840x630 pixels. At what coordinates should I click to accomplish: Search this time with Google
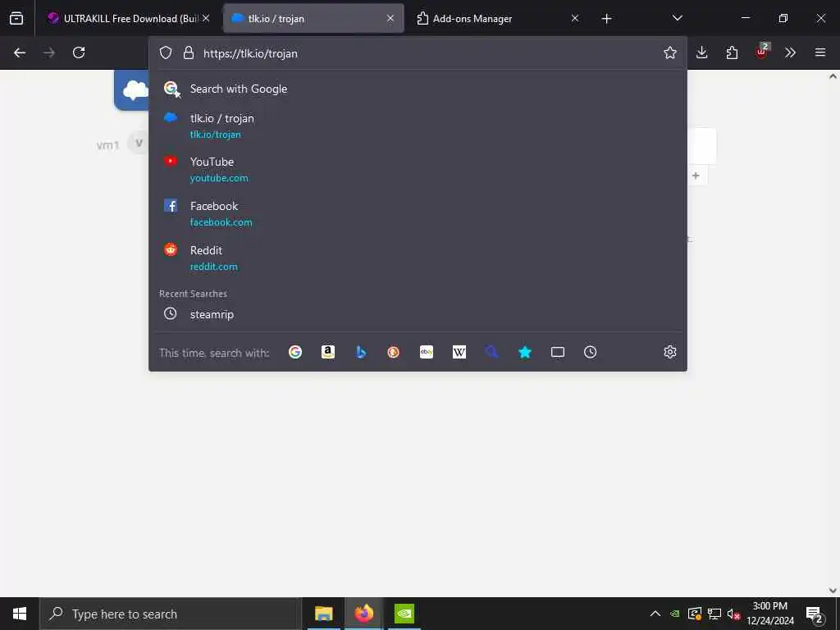(295, 352)
